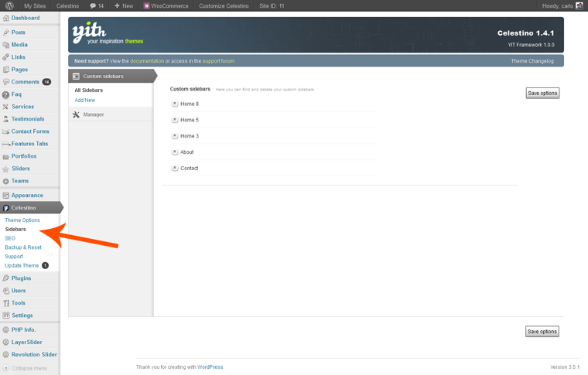
Task: Click the Portfolios folder icon
Action: click(x=6, y=157)
